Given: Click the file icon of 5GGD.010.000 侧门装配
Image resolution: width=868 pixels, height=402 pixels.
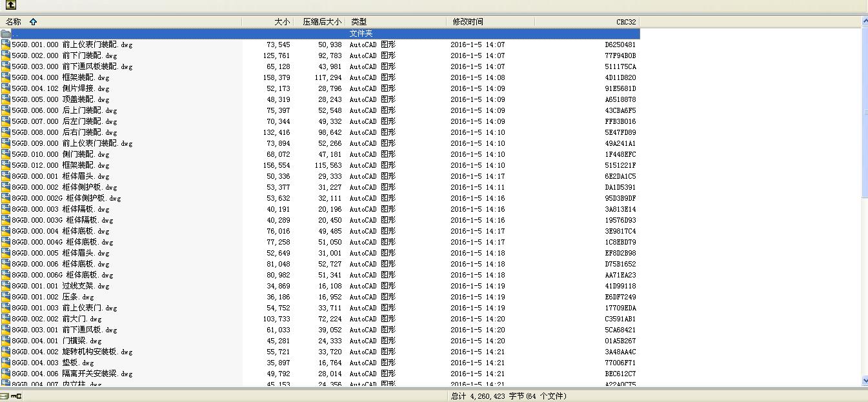Looking at the screenshot, I should point(6,154).
